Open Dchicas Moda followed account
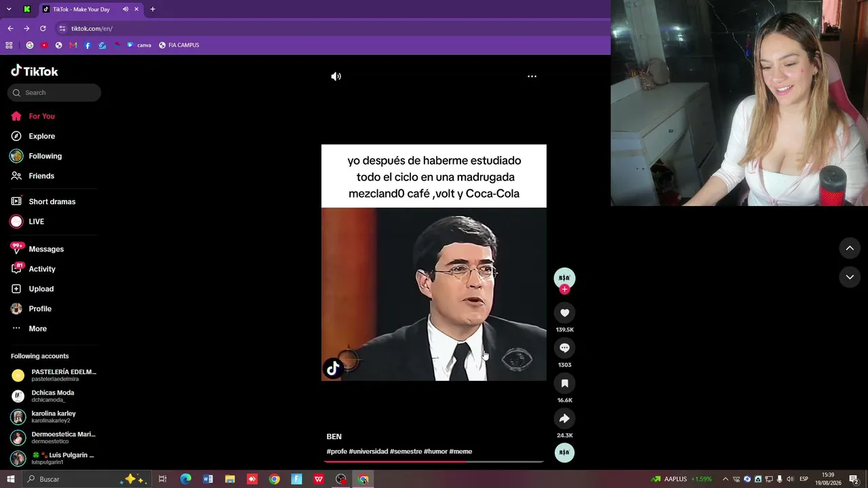 [44, 396]
